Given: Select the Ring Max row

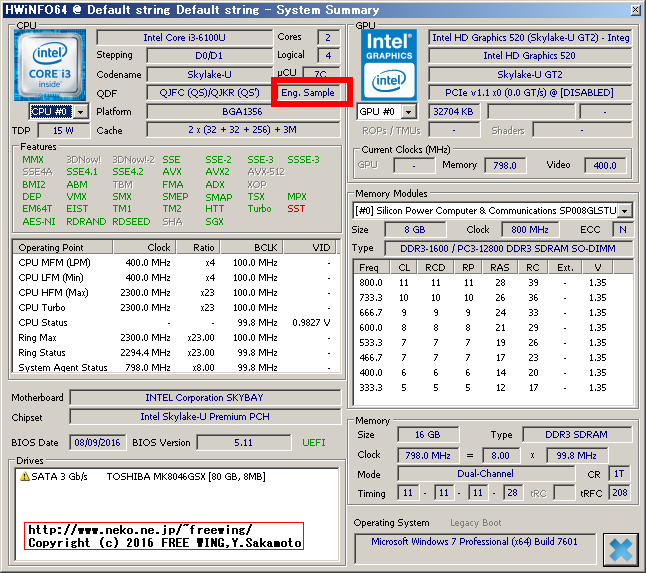Looking at the screenshot, I should pos(176,338).
